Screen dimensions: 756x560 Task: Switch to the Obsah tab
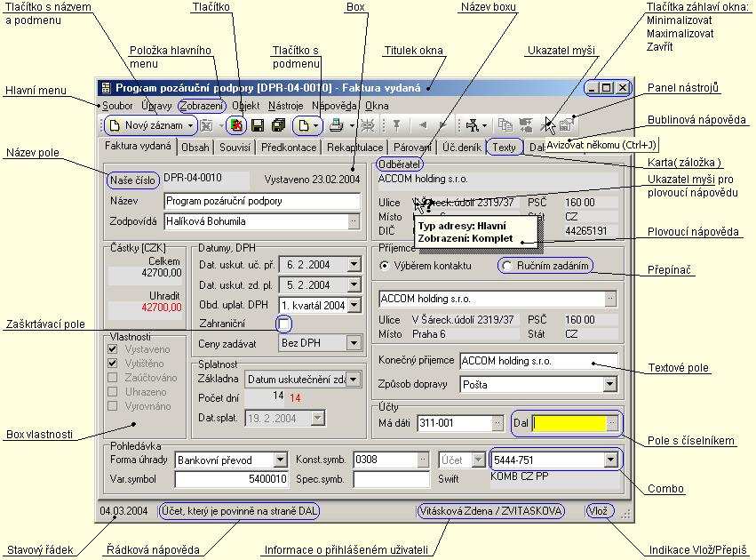[195, 148]
